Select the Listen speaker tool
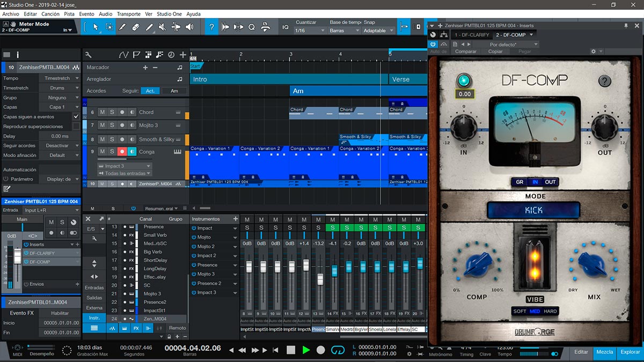This screenshot has width=644, height=362. pyautogui.click(x=189, y=27)
